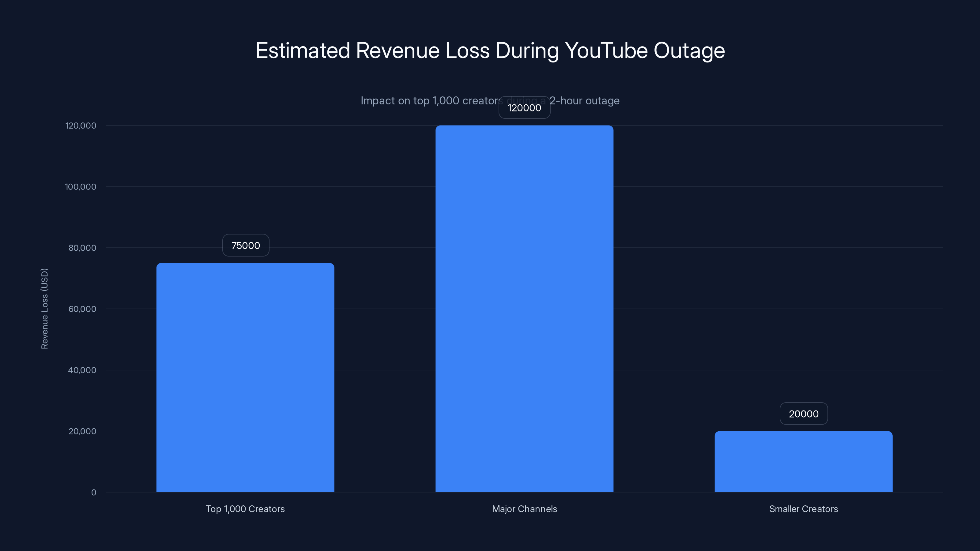980x551 pixels.
Task: Select the 20000 value label
Action: (x=804, y=414)
